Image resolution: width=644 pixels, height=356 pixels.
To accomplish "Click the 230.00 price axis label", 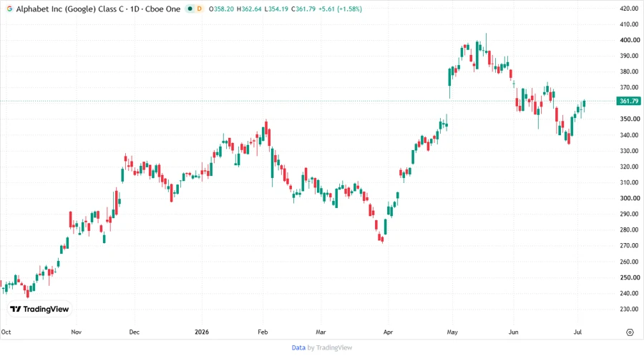I will pyautogui.click(x=630, y=309).
